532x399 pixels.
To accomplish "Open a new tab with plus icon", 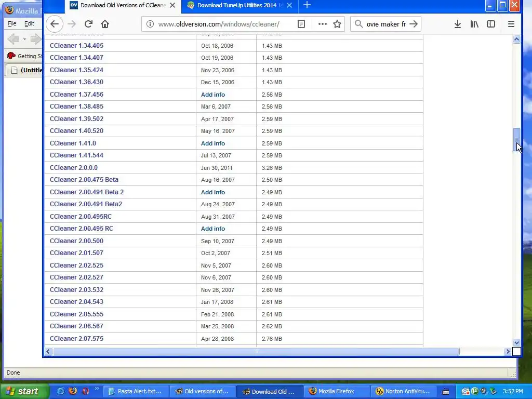I will coord(307,5).
